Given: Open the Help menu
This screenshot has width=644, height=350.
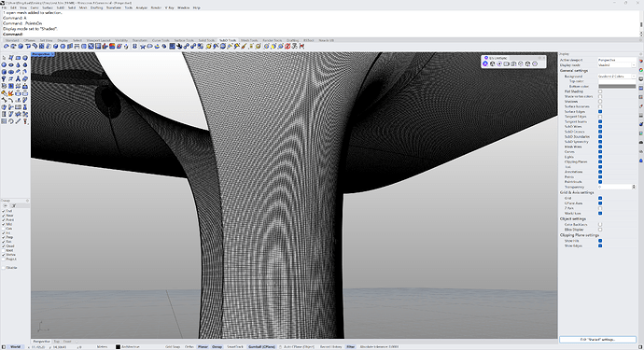Looking at the screenshot, I should (196, 7).
